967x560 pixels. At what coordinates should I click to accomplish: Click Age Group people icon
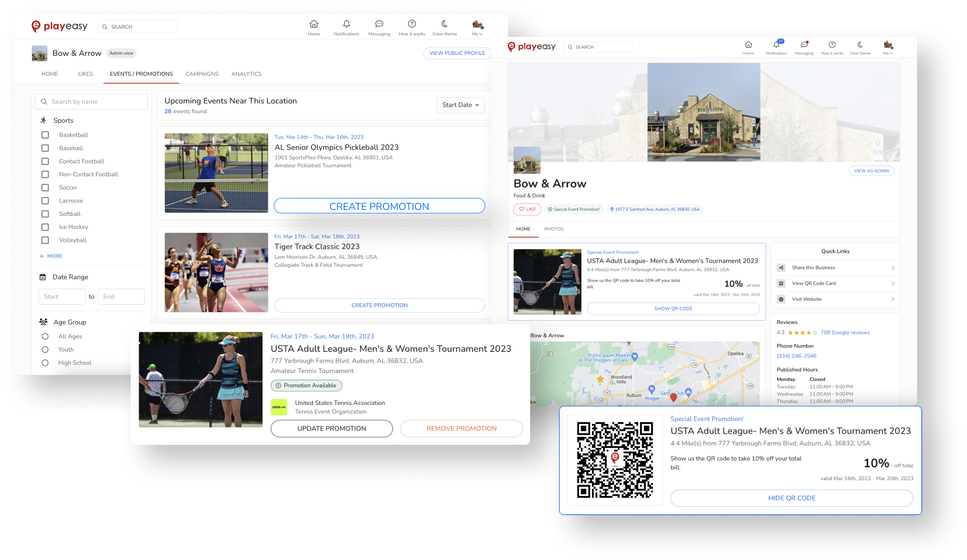click(43, 322)
